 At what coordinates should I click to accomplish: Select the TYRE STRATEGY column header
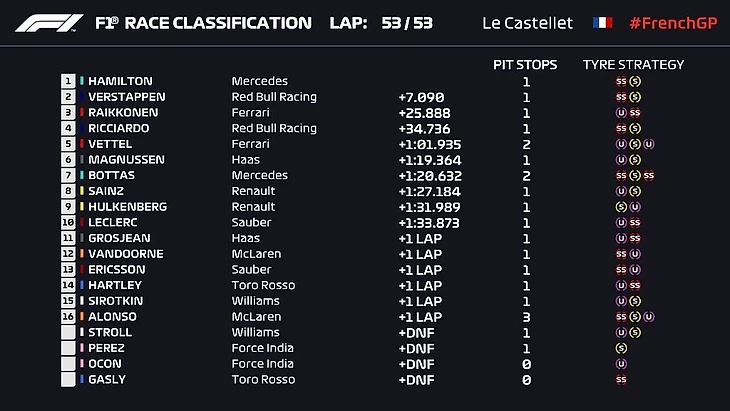pyautogui.click(x=633, y=64)
